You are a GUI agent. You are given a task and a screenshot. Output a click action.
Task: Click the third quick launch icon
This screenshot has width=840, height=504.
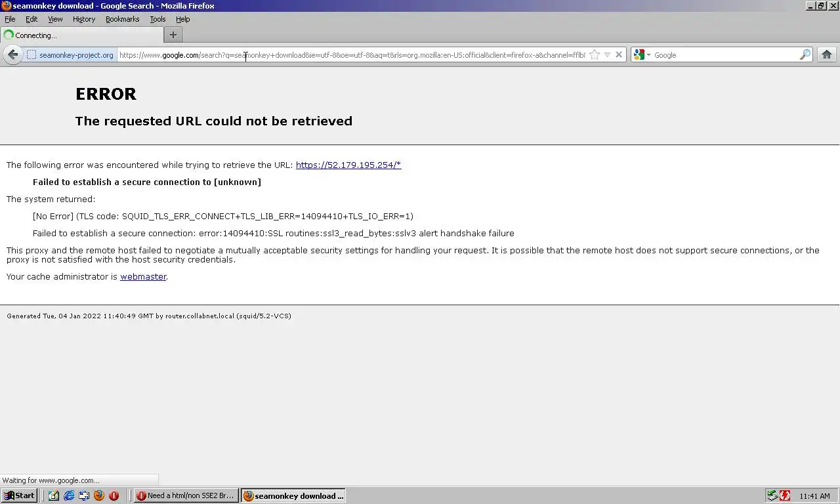point(84,495)
